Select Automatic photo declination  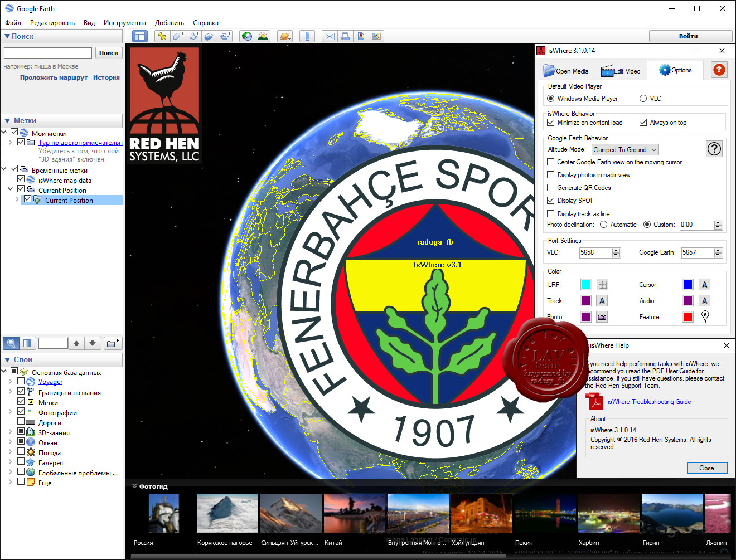(603, 225)
